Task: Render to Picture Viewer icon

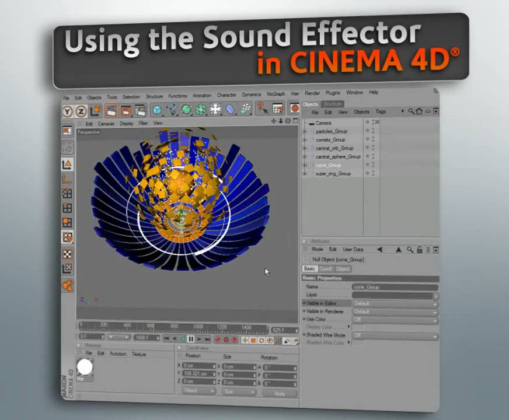Action: point(125,111)
